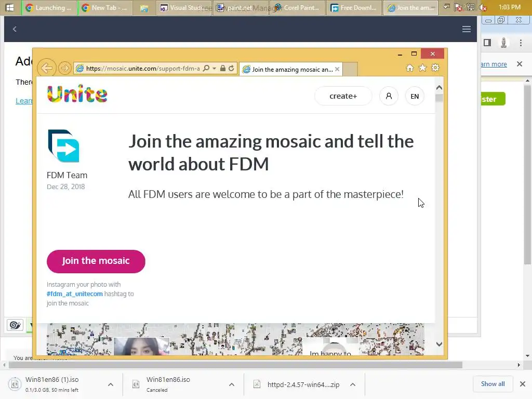The image size is (532, 399).
Task: Open the address bar dropdown arrow in IE
Action: point(214,68)
